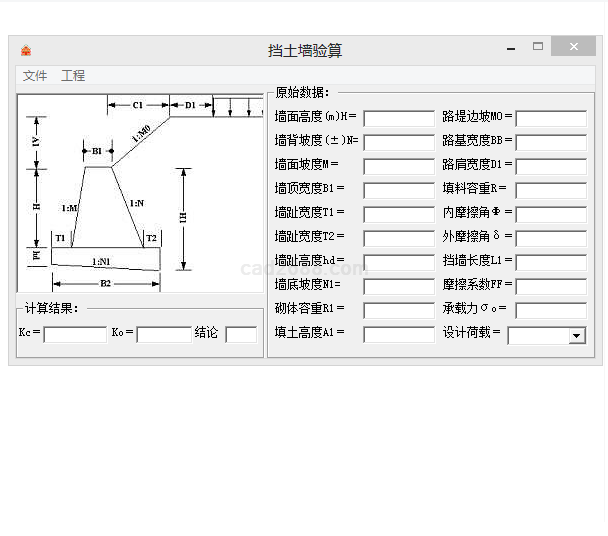The image size is (608, 536).
Task: Click the 填土高度A1 input box
Action: point(398,335)
